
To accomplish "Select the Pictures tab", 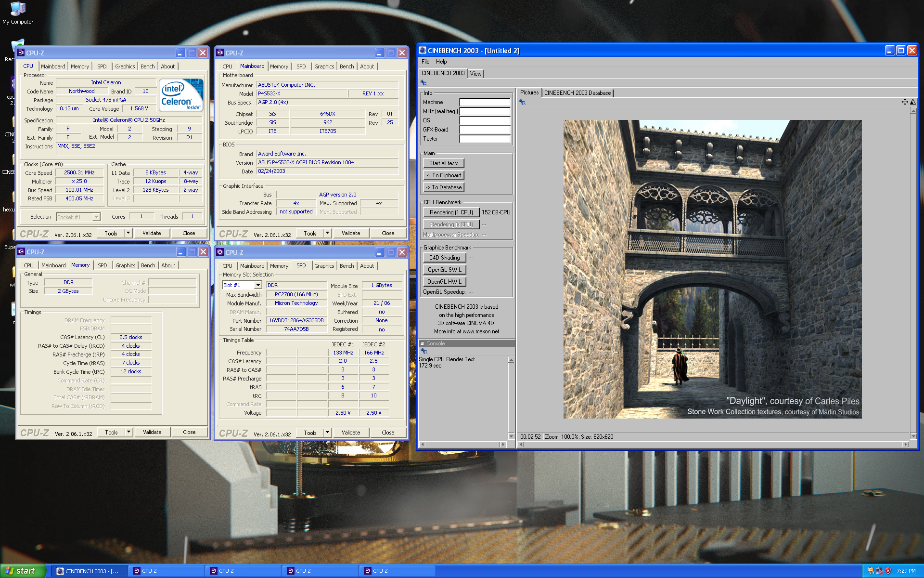I will [x=529, y=92].
